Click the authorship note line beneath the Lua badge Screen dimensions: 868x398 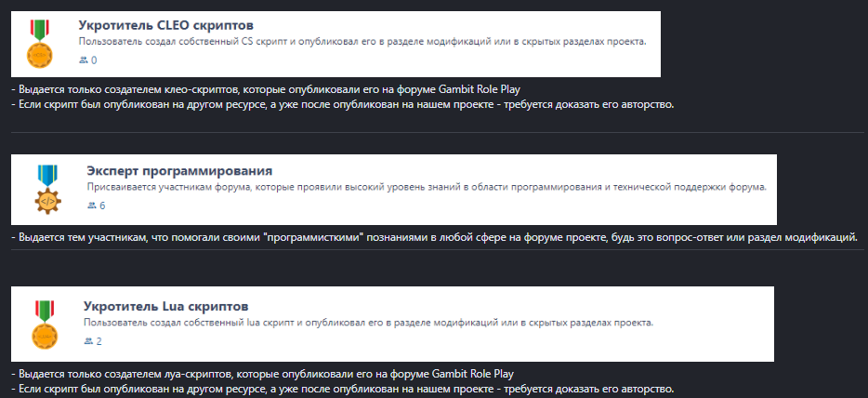click(340, 388)
